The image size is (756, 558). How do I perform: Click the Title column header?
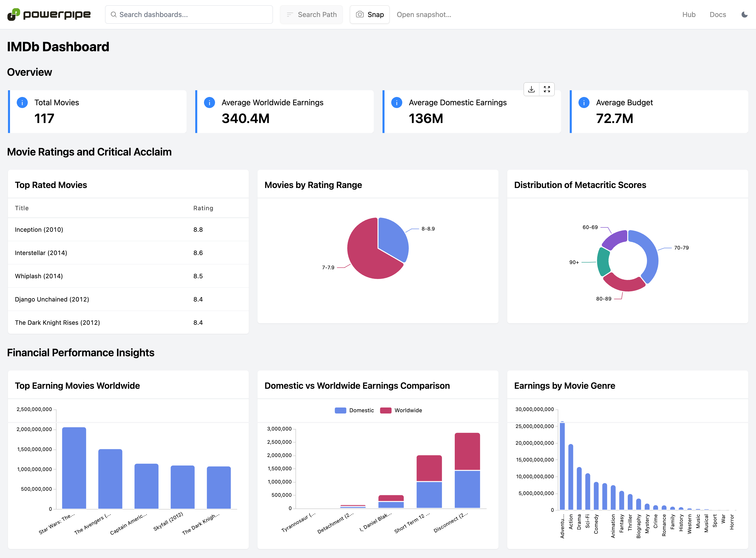point(21,208)
